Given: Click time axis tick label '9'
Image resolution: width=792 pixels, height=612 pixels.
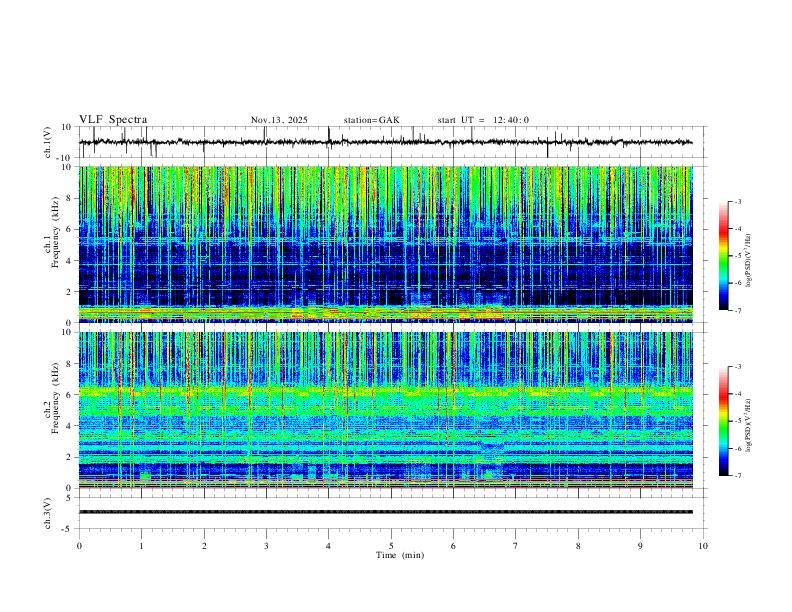Looking at the screenshot, I should pos(640,546).
